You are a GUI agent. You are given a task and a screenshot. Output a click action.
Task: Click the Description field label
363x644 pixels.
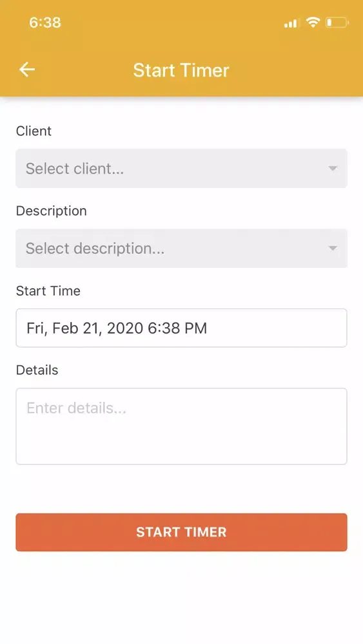tap(52, 211)
